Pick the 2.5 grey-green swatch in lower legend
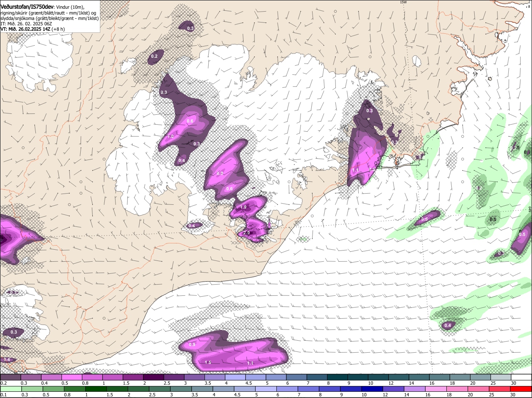This screenshot has width=532, height=398. pyautogui.click(x=160, y=389)
